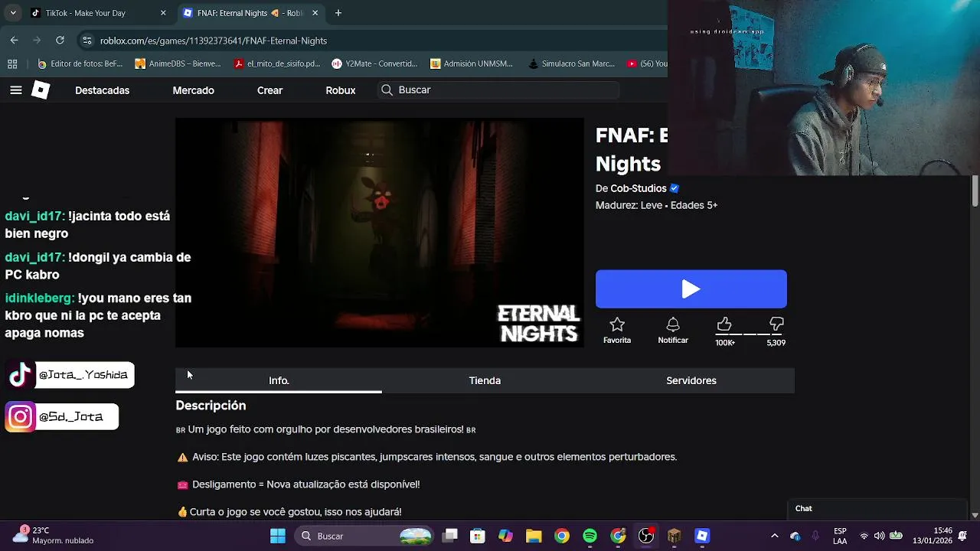This screenshot has width=980, height=551.
Task: Open Admisión UNMSM bookmark
Action: (x=472, y=64)
